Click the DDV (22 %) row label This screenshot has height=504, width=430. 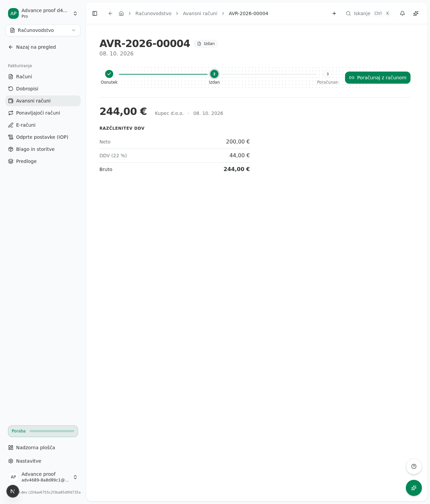pyautogui.click(x=113, y=156)
